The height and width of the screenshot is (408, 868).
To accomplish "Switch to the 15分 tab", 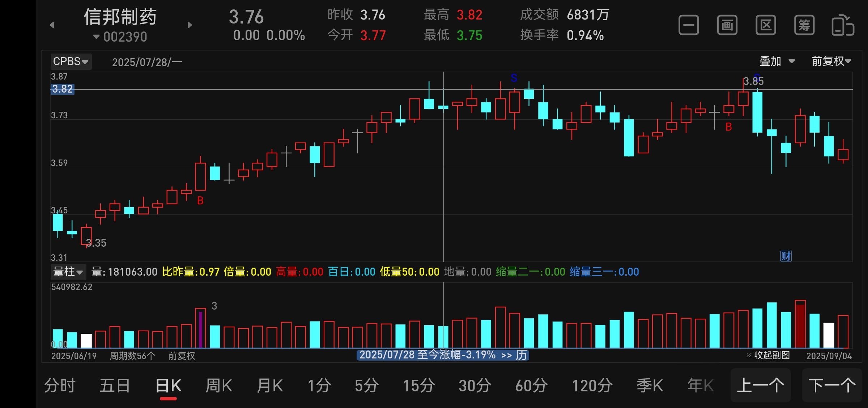I will (419, 386).
